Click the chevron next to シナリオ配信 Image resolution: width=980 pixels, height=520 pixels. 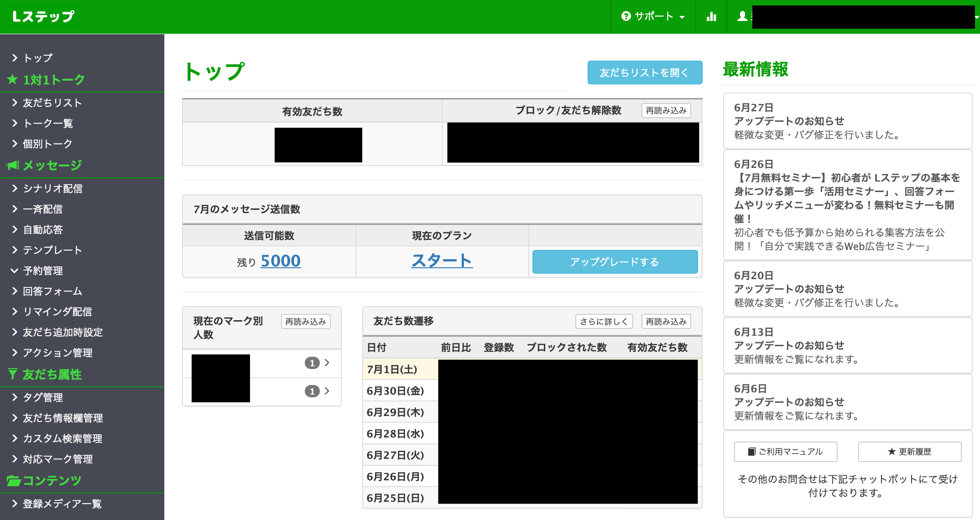tap(15, 188)
